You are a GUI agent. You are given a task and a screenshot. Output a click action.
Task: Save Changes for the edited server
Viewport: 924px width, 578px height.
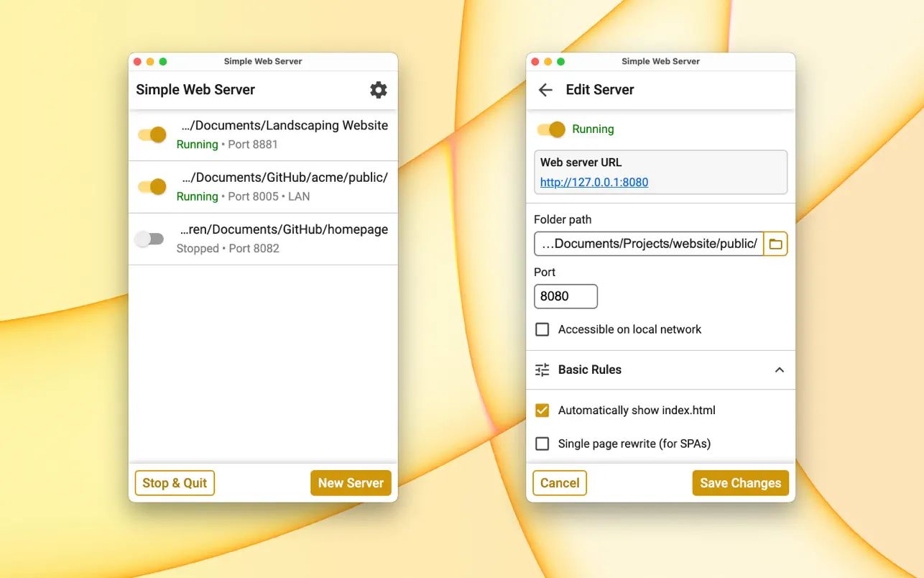(x=740, y=482)
